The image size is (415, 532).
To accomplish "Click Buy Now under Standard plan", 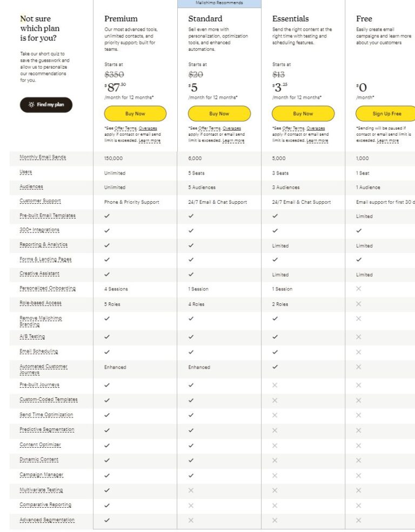I will 219,114.
